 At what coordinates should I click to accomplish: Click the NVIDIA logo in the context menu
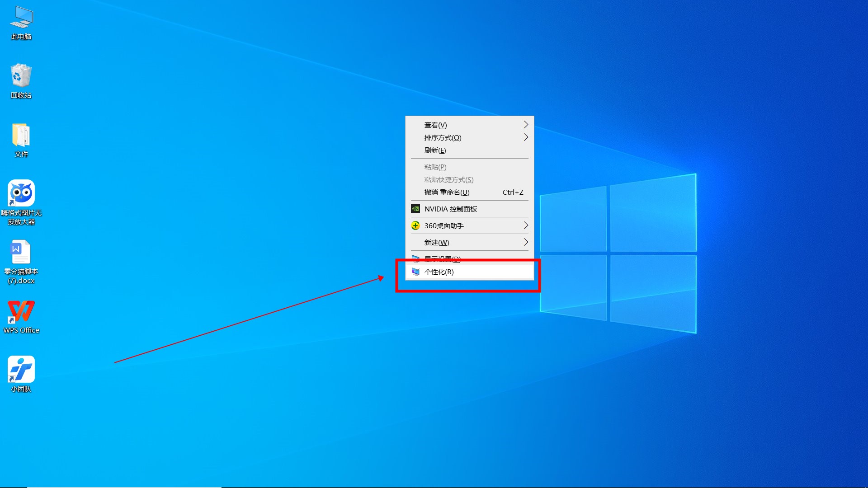[x=415, y=209]
